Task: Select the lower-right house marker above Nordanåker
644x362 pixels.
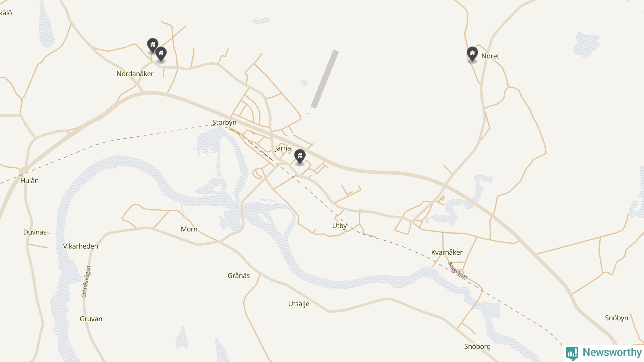Action: point(161,54)
